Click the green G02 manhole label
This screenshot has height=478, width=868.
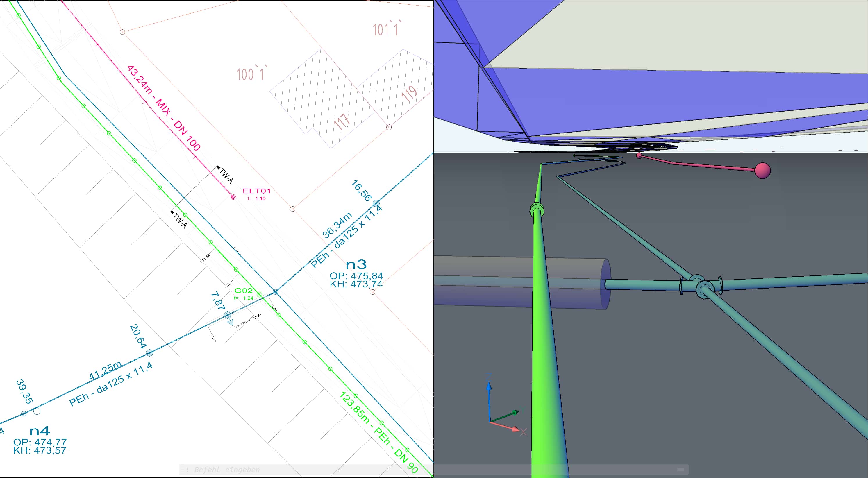(243, 290)
